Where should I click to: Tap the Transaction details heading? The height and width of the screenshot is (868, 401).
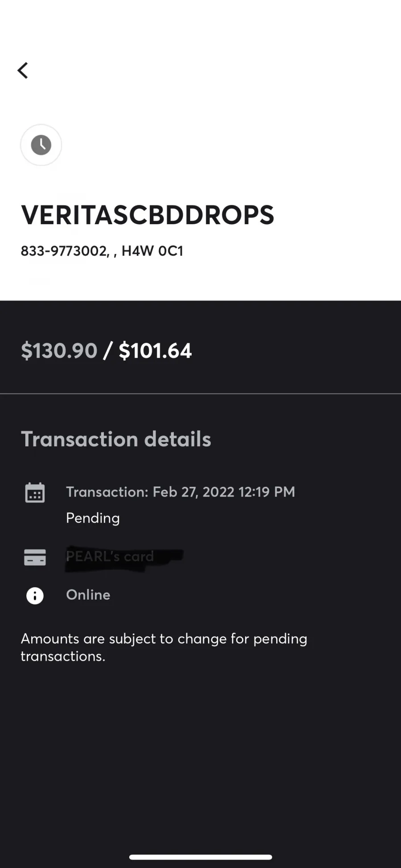[116, 439]
